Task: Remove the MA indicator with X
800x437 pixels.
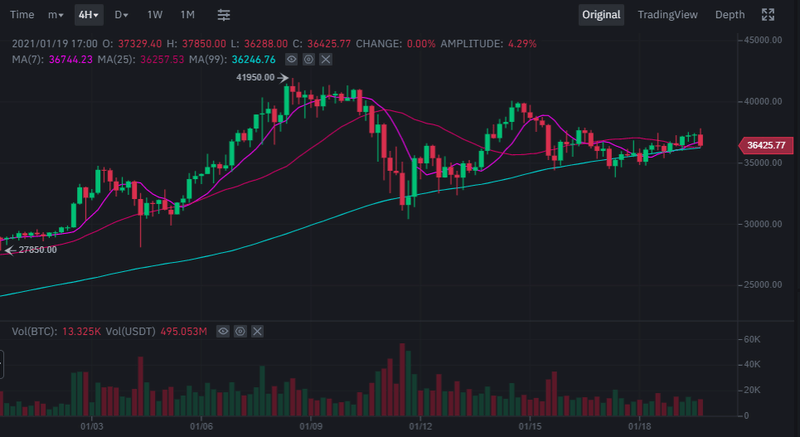Action: click(326, 59)
